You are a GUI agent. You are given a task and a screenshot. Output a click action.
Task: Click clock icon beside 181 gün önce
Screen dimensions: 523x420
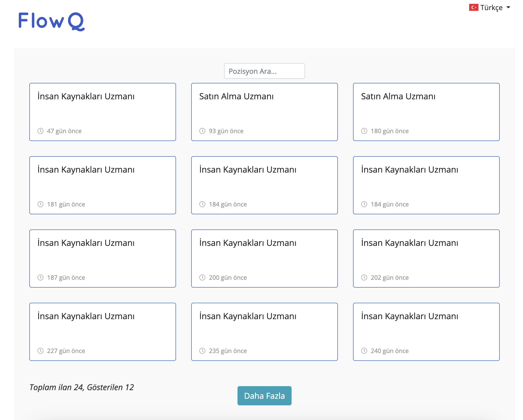(x=40, y=204)
